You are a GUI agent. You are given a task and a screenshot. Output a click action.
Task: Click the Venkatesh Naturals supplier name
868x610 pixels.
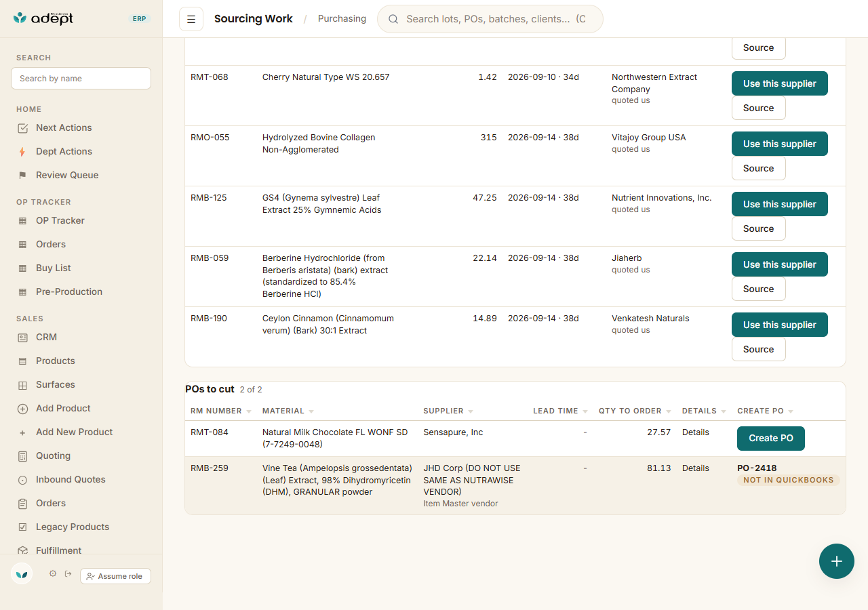(x=650, y=319)
